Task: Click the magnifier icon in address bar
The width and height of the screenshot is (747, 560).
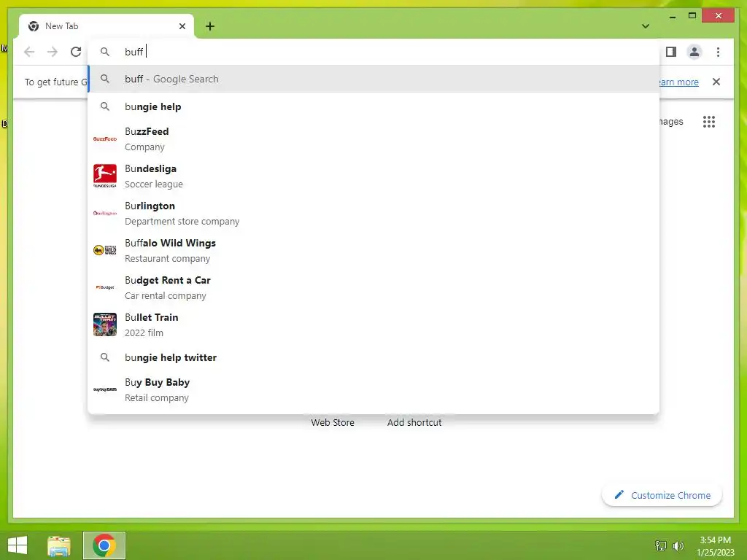Action: click(105, 52)
